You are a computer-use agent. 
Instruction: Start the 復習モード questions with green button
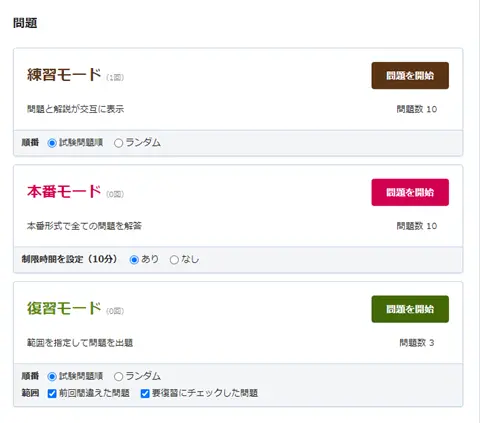pyautogui.click(x=410, y=309)
